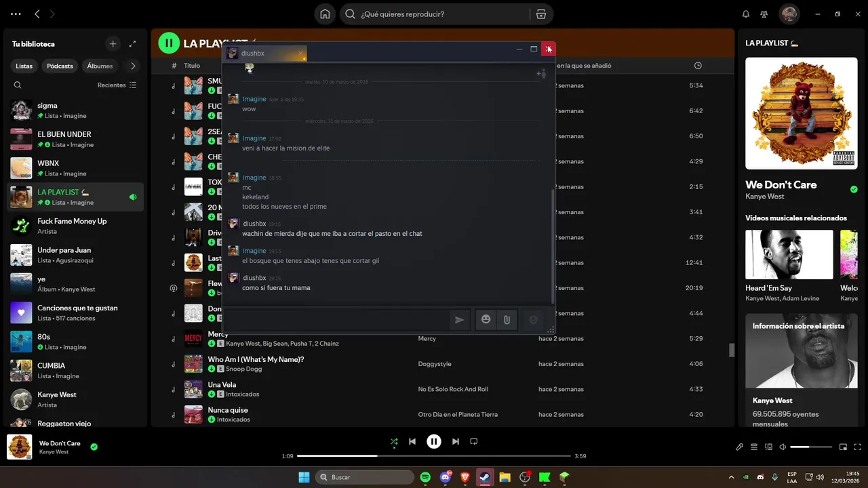The width and height of the screenshot is (868, 488).
Task: Search within library using magnifier icon
Action: (x=18, y=85)
